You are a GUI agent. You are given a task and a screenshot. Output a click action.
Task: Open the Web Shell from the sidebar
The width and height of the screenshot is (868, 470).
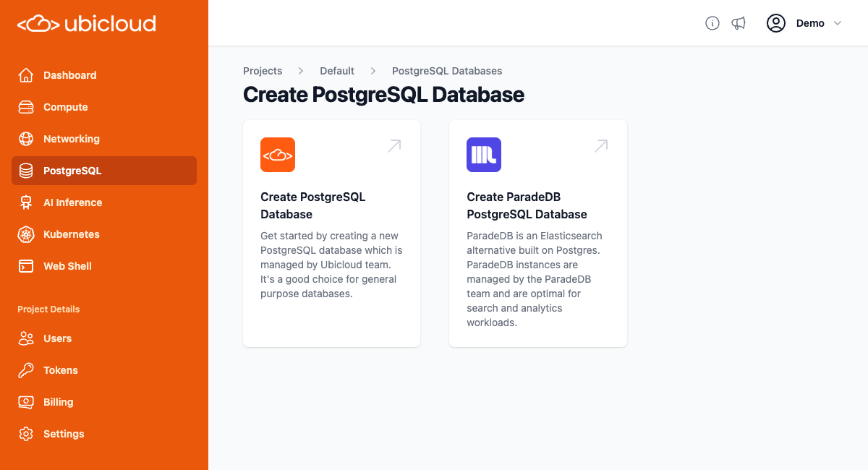click(66, 266)
